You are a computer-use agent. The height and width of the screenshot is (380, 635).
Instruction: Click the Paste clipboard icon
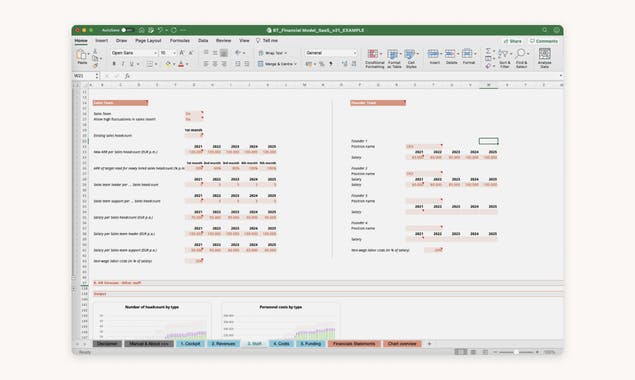tap(81, 54)
